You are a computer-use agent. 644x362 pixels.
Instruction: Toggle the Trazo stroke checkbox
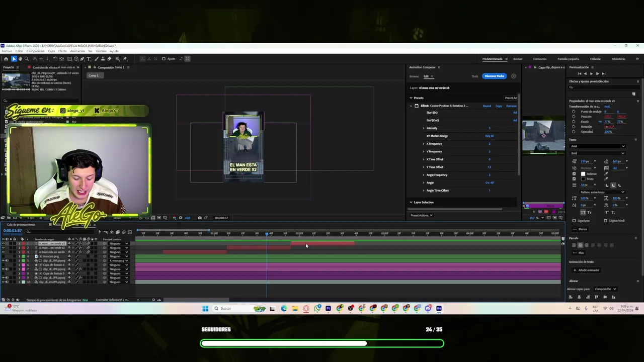[574, 179]
